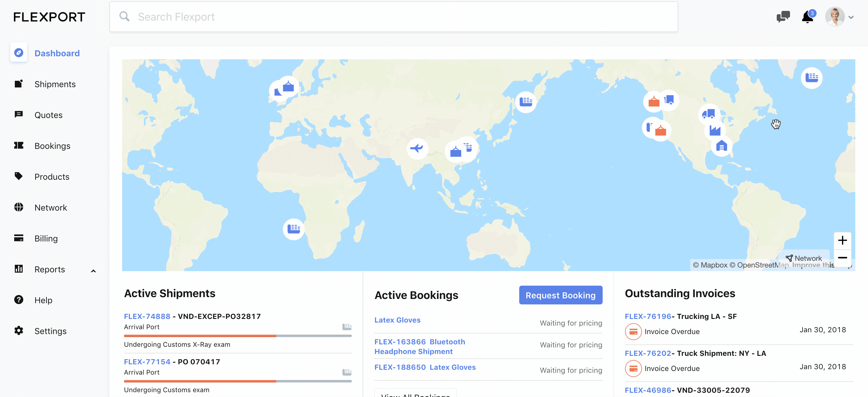The width and height of the screenshot is (868, 397).
Task: Click the blue truck map marker
Action: click(709, 114)
